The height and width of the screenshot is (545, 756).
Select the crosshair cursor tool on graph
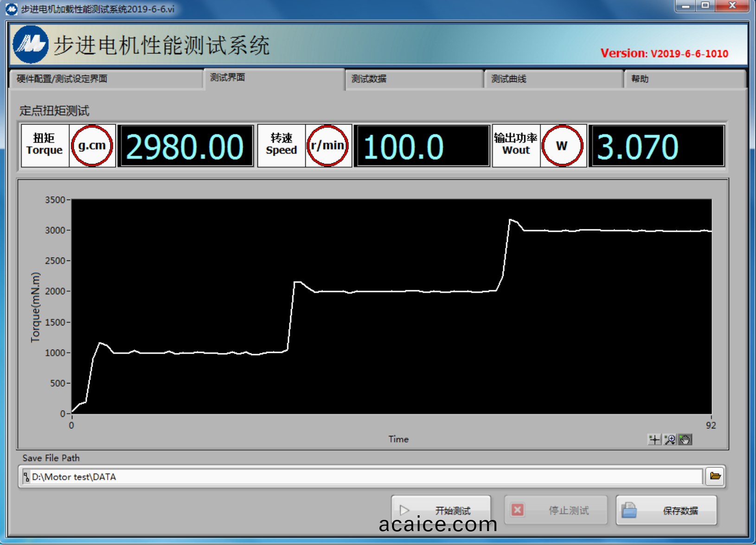coord(654,439)
